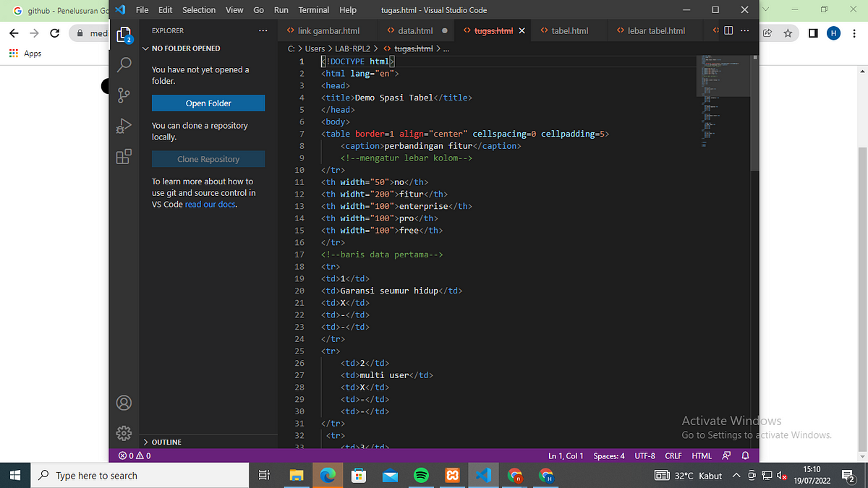868x488 pixels.
Task: Open the notifications bell in status bar
Action: pos(744,456)
